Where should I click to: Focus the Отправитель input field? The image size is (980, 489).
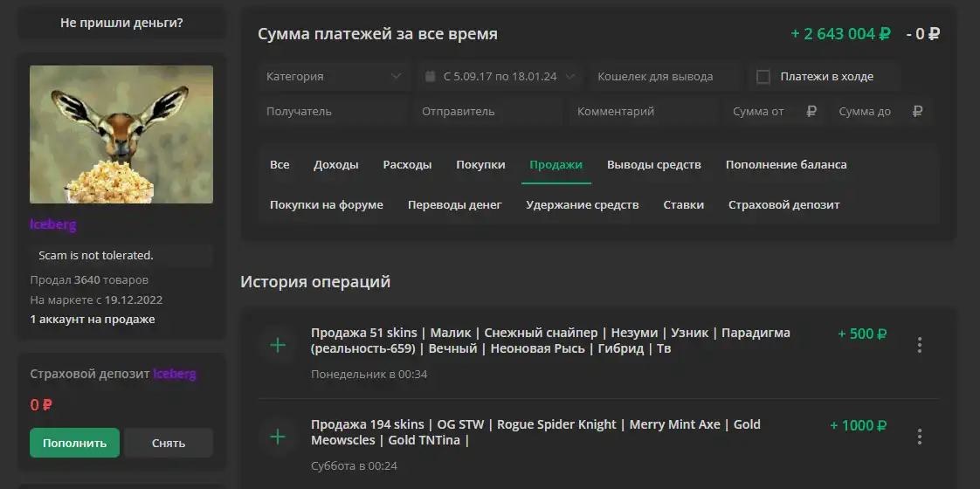click(x=489, y=112)
